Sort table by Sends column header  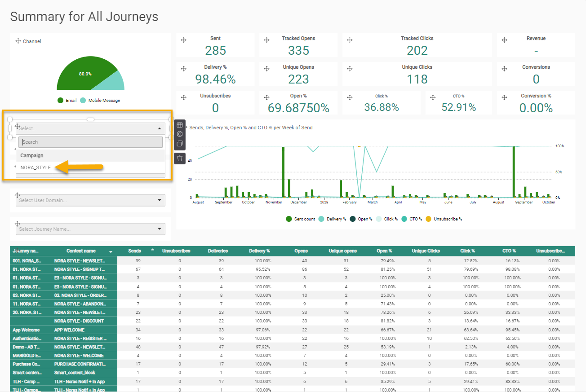pyautogui.click(x=135, y=251)
